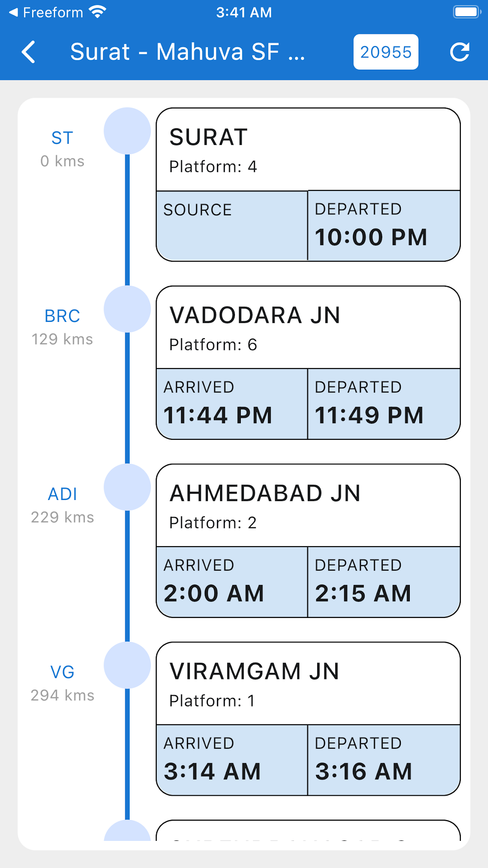Viewport: 488px width, 868px height.
Task: Select the Ahmedabad Jn timeline marker
Action: tap(127, 487)
